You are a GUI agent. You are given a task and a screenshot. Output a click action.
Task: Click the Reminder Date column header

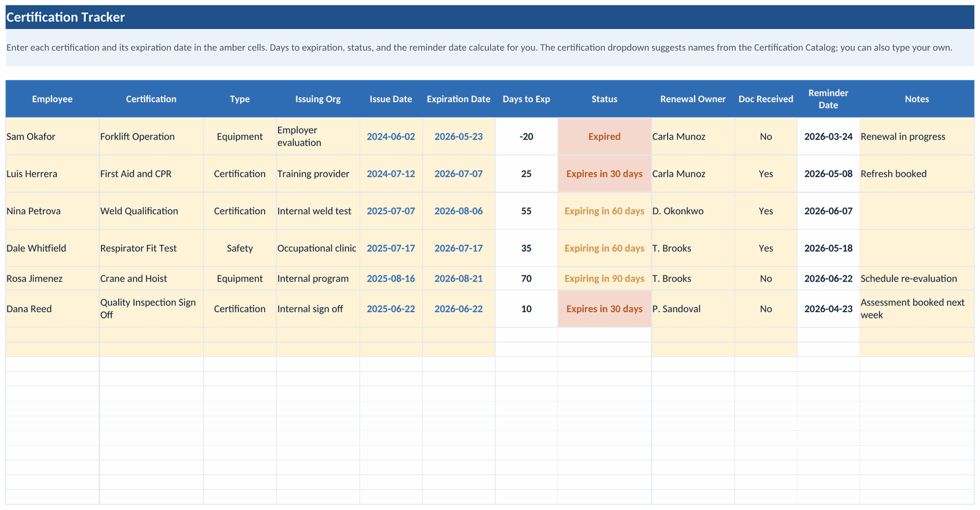tap(828, 99)
